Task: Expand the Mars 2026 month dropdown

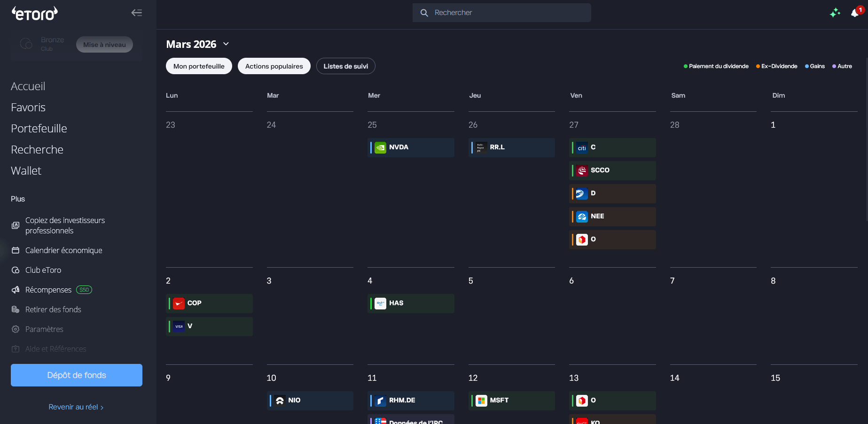Action: (x=226, y=44)
